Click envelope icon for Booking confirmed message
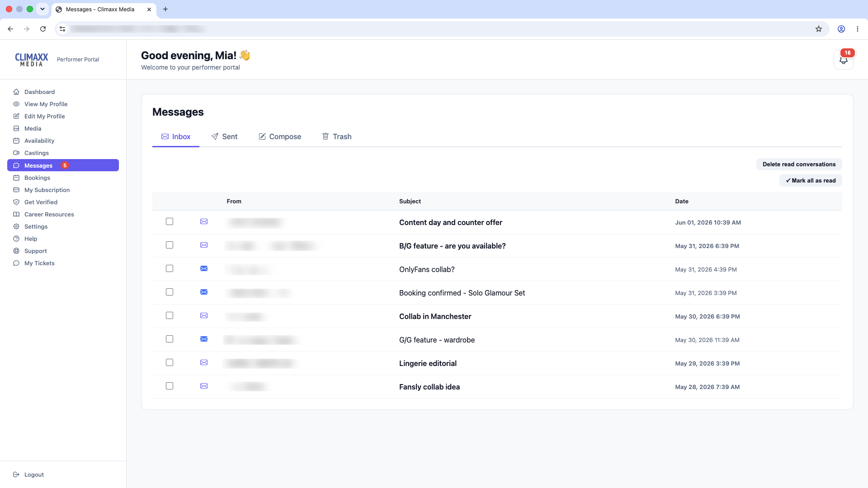 (x=204, y=292)
